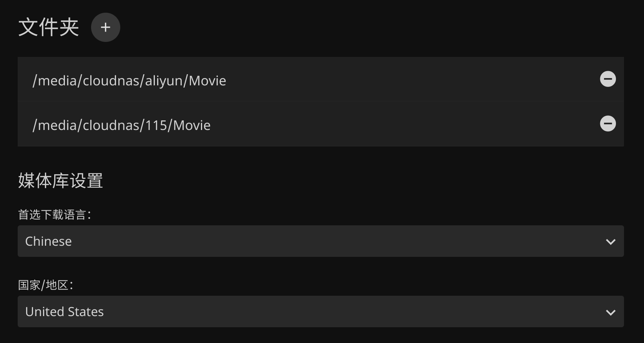Click the chevron icon in the Chinese language field

(610, 242)
